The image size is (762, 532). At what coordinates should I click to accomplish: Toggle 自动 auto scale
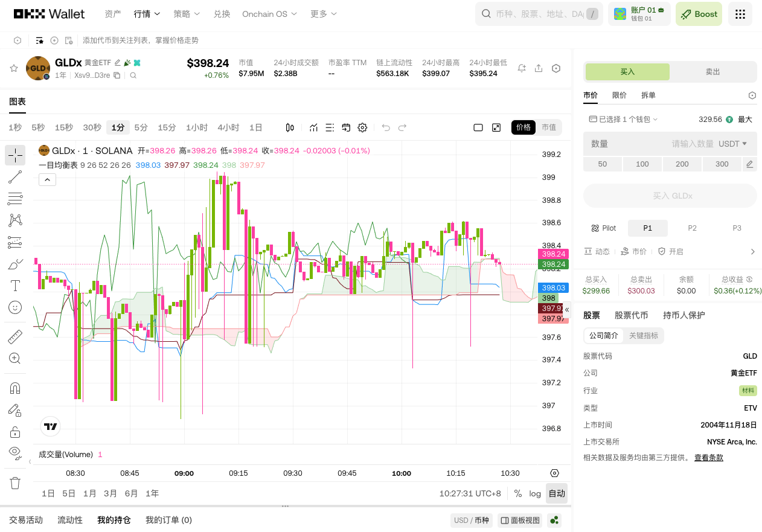(x=557, y=493)
